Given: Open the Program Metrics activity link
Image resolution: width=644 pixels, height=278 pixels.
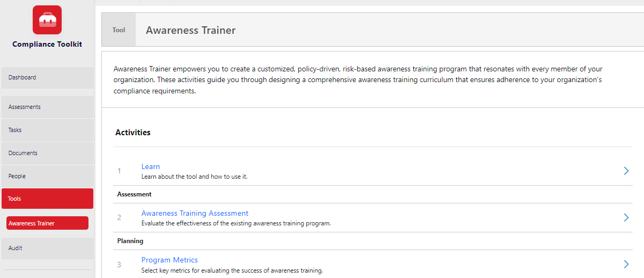Looking at the screenshot, I should [169, 260].
